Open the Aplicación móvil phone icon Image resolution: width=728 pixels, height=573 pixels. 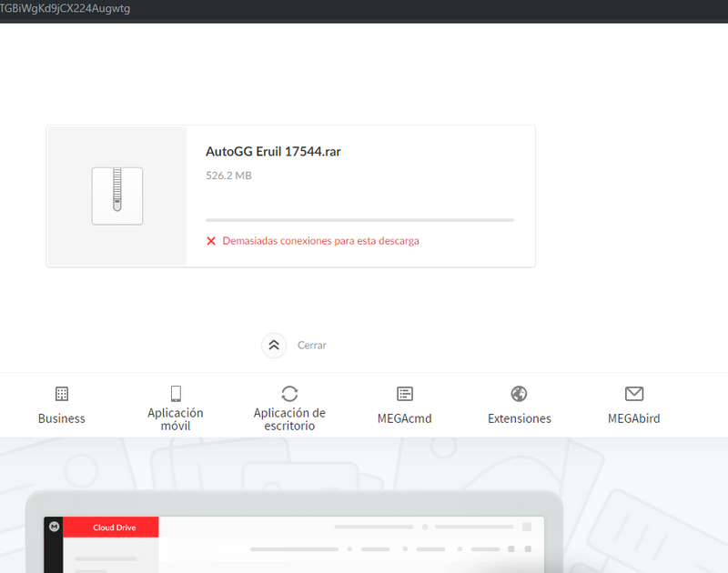click(x=176, y=394)
